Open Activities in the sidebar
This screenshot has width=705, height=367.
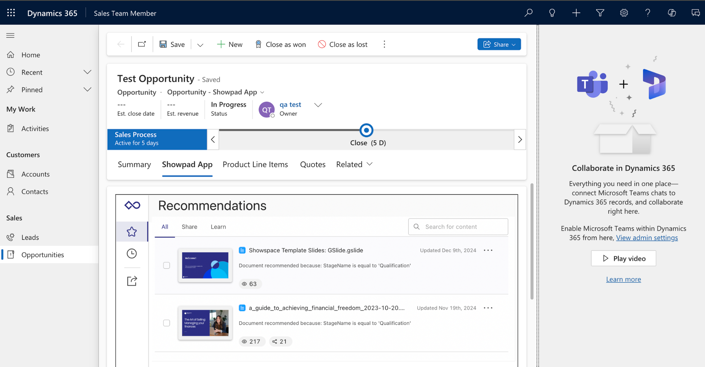click(35, 129)
